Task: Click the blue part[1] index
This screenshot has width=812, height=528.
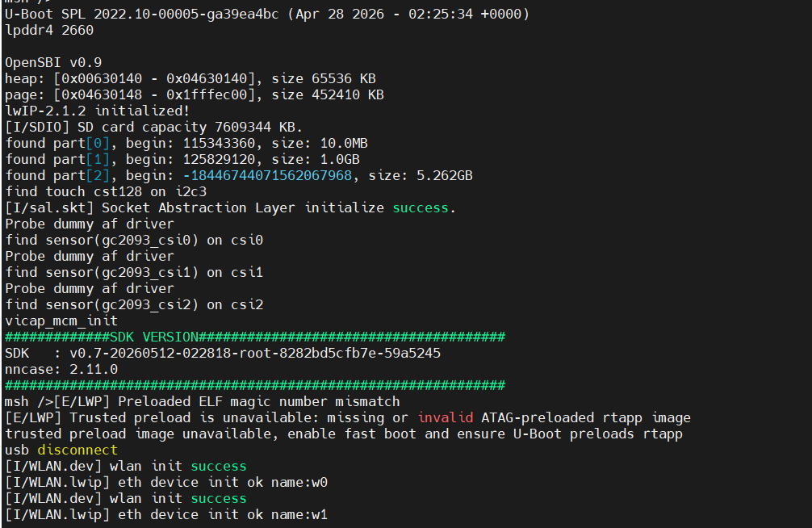Action: (x=98, y=160)
